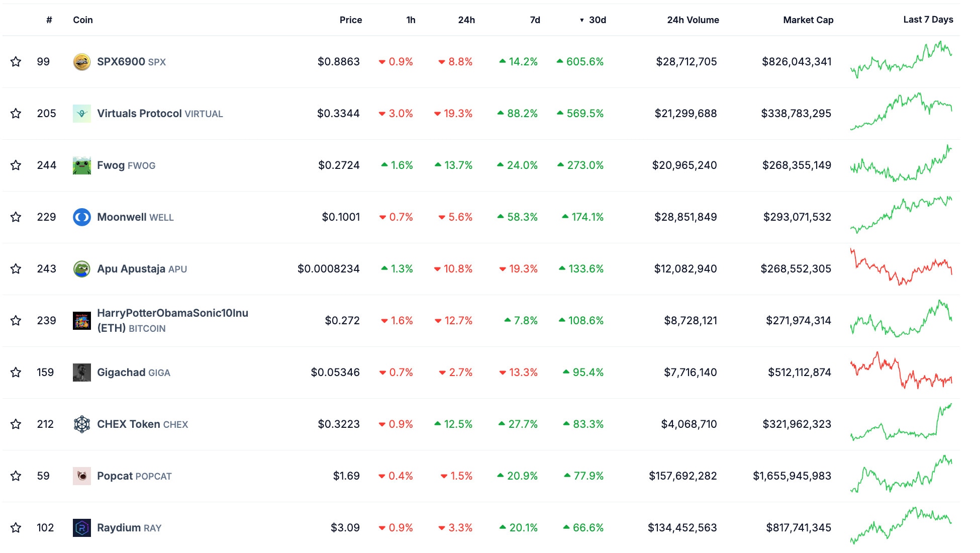Image resolution: width=980 pixels, height=553 pixels.
Task: Go to the Fwog FWOG page
Action: click(126, 165)
